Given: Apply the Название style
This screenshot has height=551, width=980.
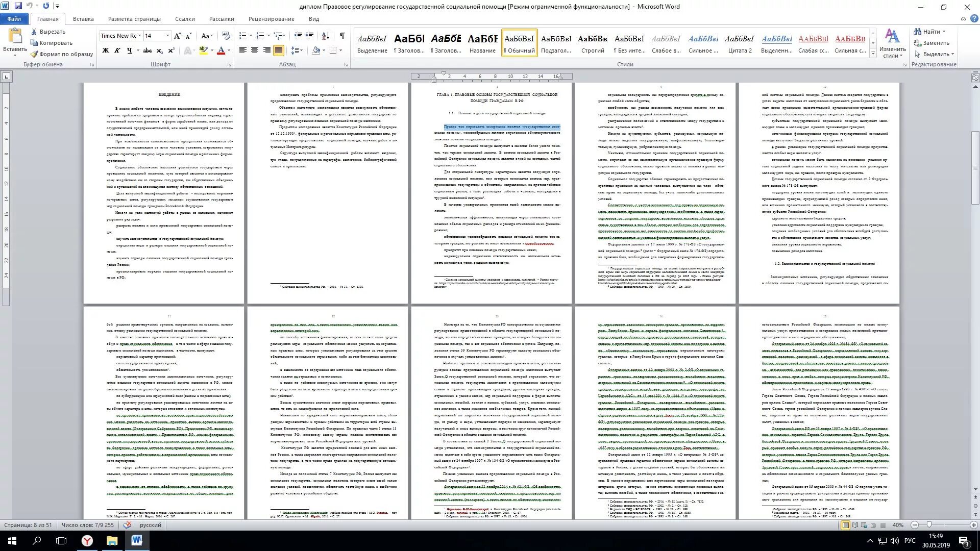Looking at the screenshot, I should point(482,43).
